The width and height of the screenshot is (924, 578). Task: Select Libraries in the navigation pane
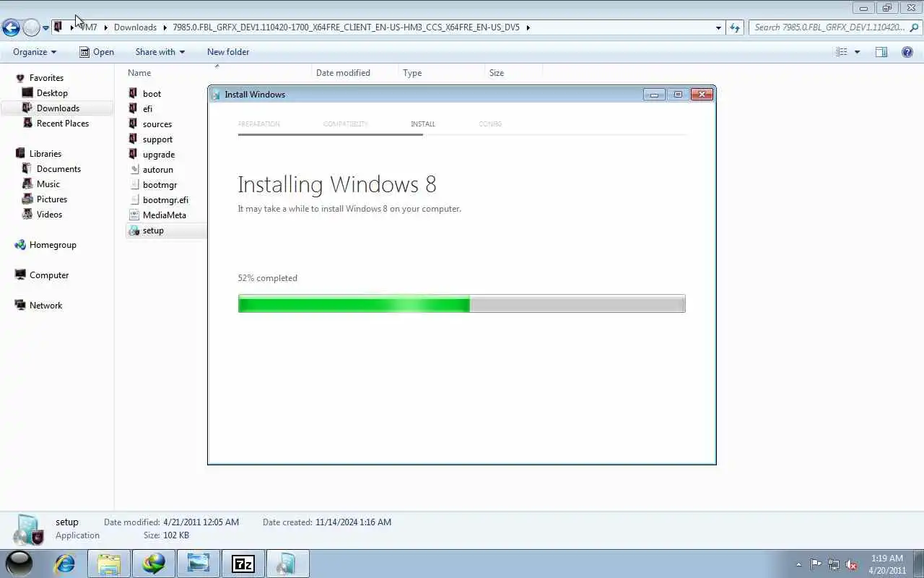pyautogui.click(x=45, y=154)
